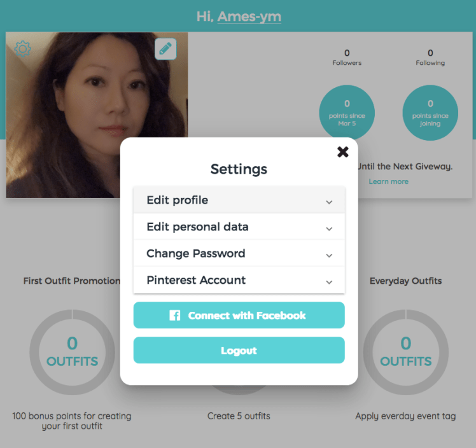Click points since joining circle
Screen dimensions: 476x448
(430, 113)
